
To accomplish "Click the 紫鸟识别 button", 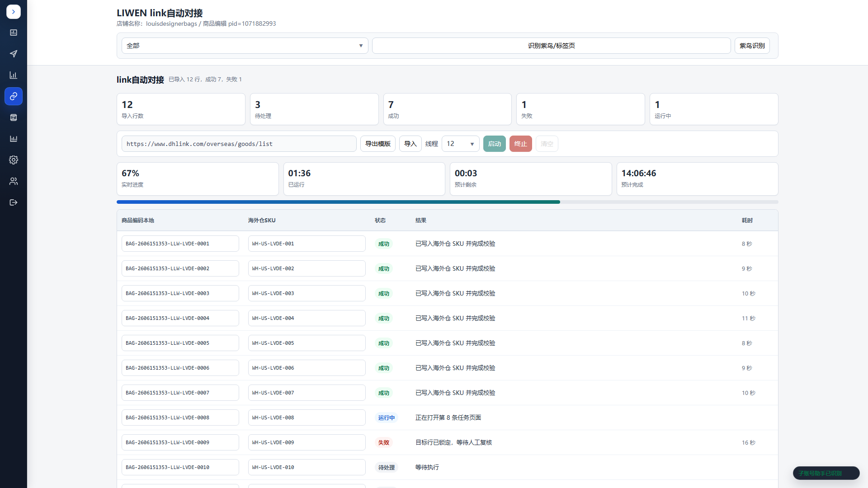I will click(x=752, y=46).
